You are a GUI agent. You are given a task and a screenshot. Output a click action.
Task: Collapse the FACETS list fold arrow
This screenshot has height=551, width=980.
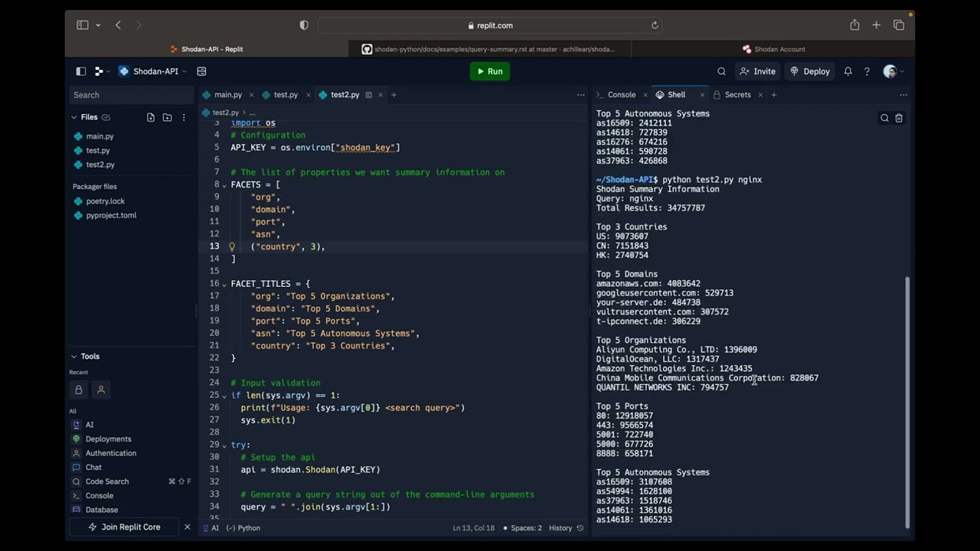224,184
